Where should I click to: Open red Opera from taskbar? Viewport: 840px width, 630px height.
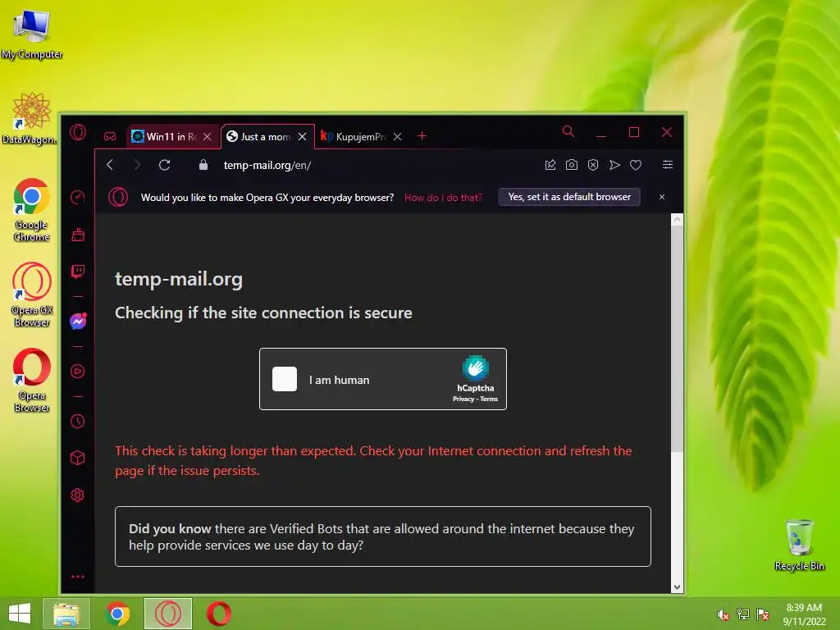coord(218,614)
